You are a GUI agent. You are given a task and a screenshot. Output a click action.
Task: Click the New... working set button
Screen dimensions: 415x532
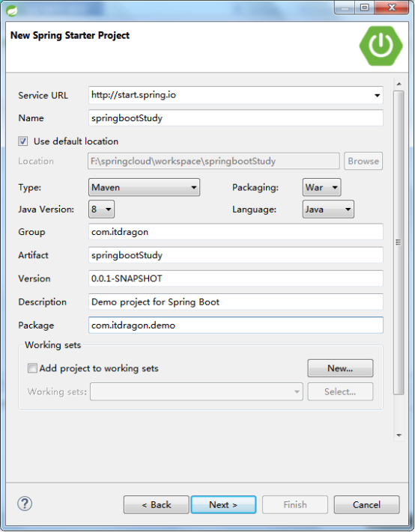click(x=340, y=368)
